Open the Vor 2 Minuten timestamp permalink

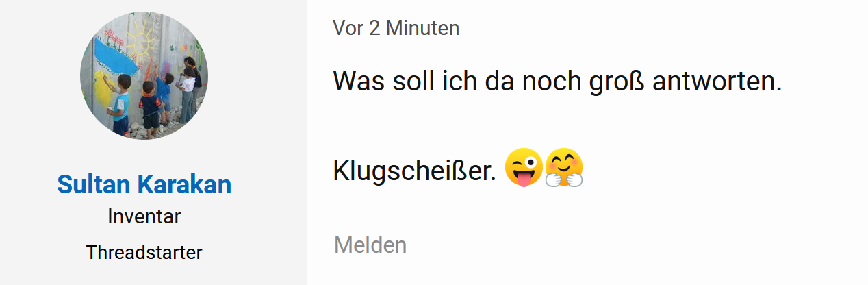[396, 28]
